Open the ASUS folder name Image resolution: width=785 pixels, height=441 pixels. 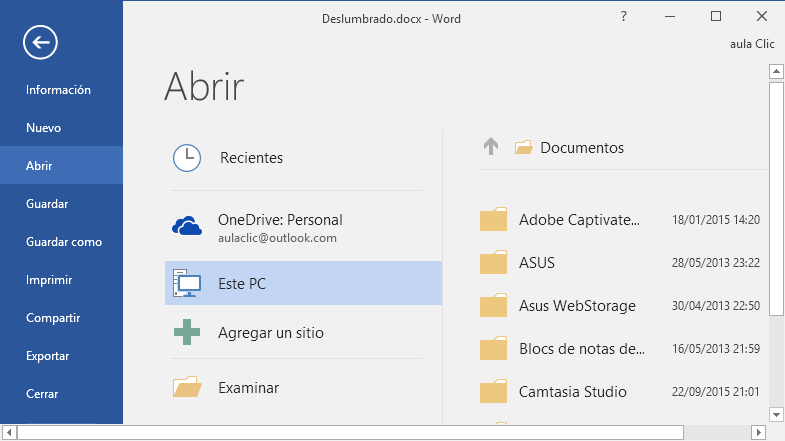(537, 263)
